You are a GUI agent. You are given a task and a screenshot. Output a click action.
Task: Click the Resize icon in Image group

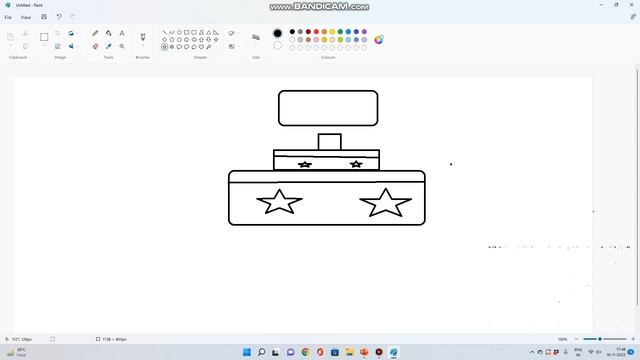click(x=58, y=46)
